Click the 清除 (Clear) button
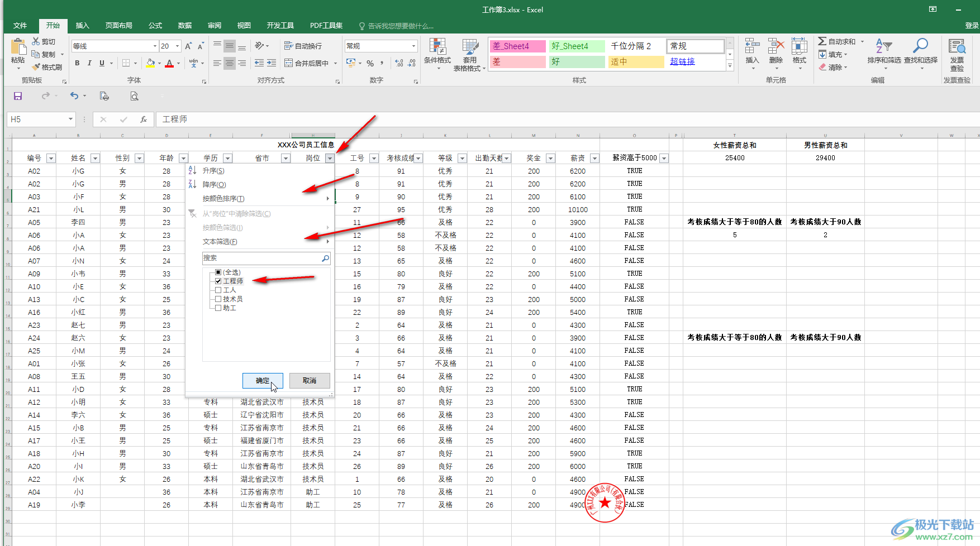The height and width of the screenshot is (546, 980). click(x=833, y=68)
